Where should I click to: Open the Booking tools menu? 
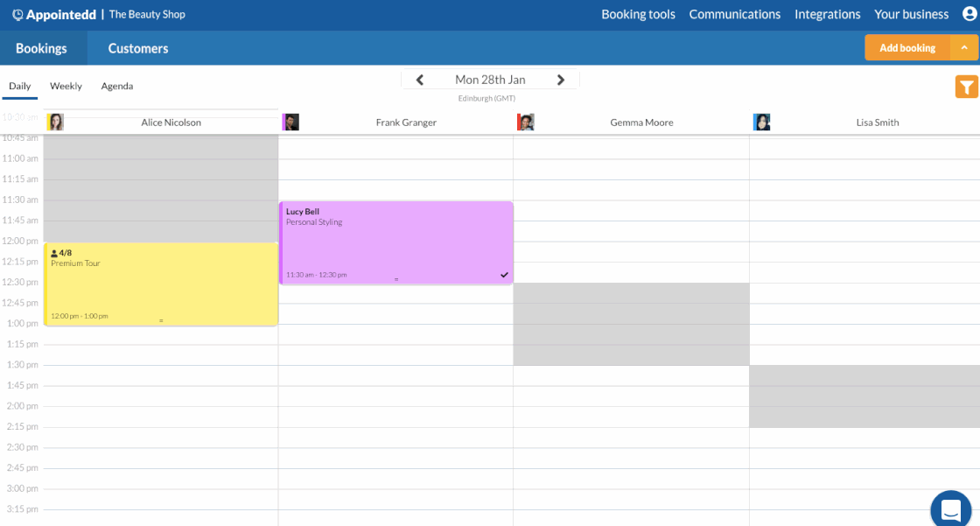638,15
